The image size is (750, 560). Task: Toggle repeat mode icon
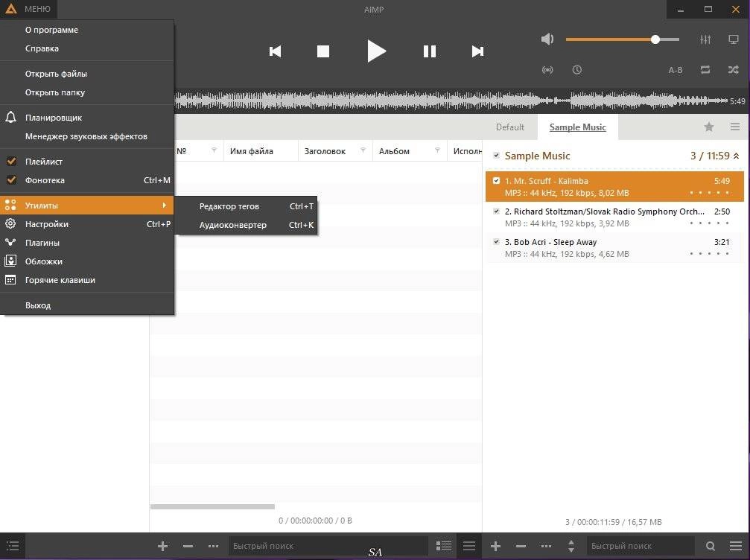tap(705, 70)
